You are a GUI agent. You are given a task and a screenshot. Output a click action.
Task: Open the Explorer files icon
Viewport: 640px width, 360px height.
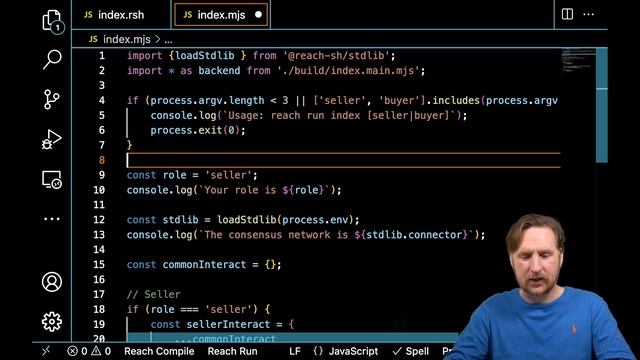click(52, 21)
